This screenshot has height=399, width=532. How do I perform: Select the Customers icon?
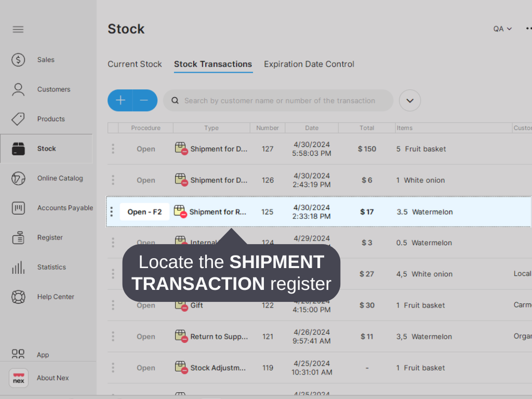(x=18, y=89)
